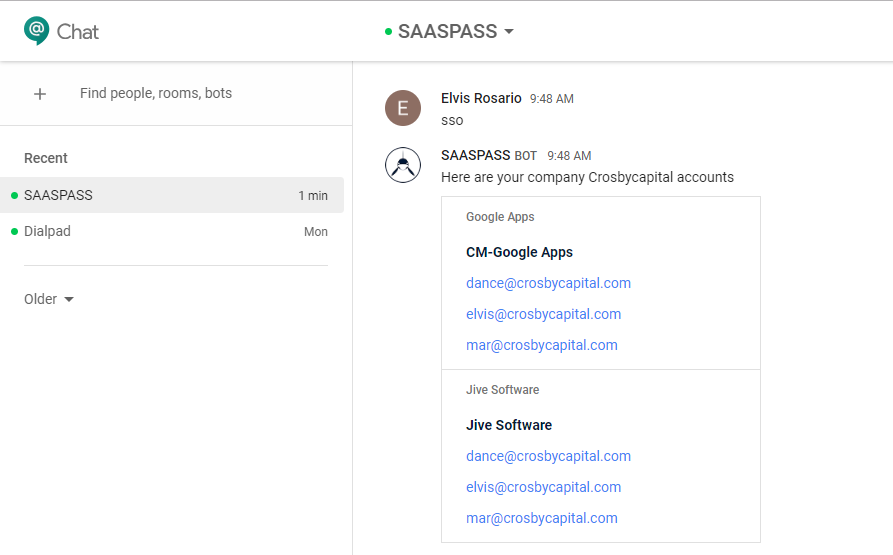Open dance@crosbycapital.com under Jive Software
Image resolution: width=893 pixels, height=555 pixels.
[x=548, y=456]
